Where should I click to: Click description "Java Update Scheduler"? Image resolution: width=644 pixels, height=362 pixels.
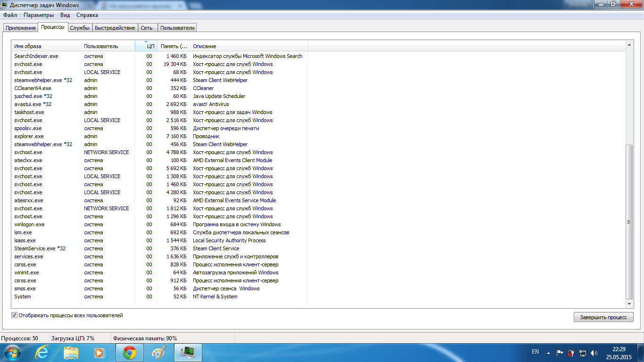pyautogui.click(x=219, y=96)
